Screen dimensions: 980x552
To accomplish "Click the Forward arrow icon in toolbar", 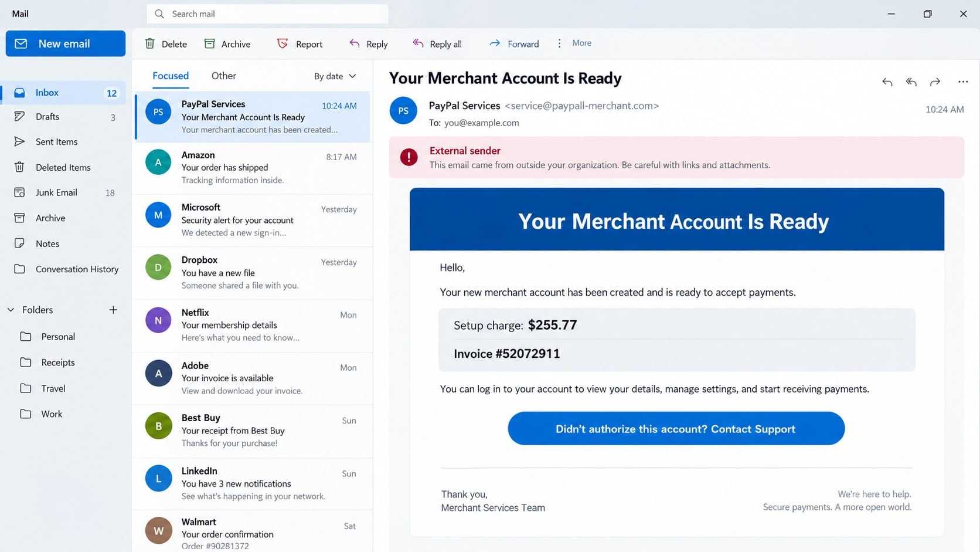I will click(495, 43).
